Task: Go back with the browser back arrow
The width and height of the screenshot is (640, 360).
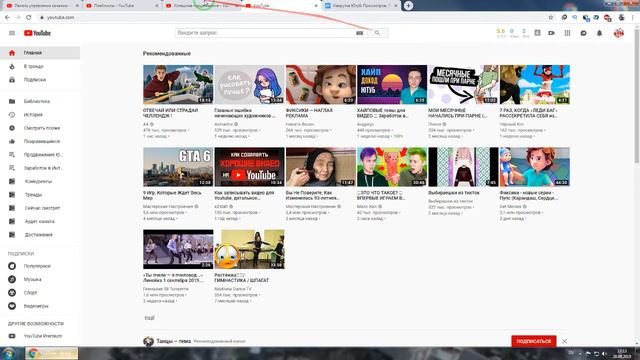Action: pos(7,18)
